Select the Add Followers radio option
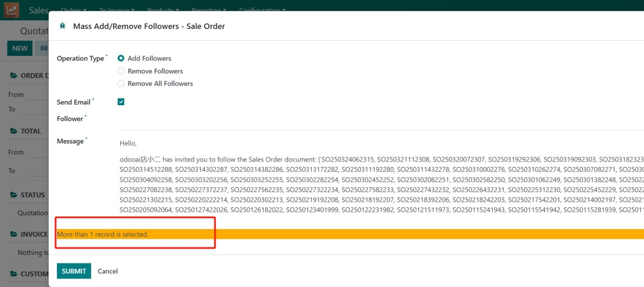This screenshot has width=644, height=287. coord(121,58)
